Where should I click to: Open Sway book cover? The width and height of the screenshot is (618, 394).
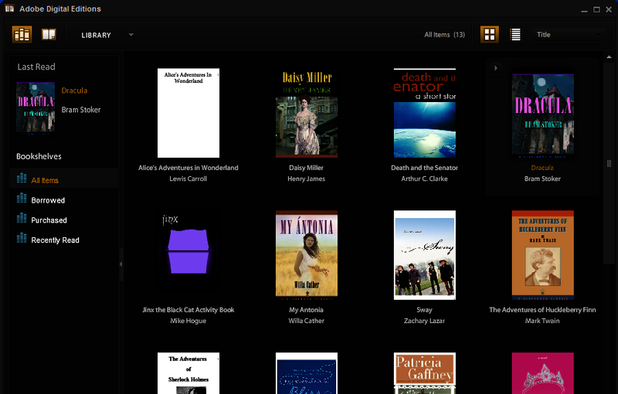click(x=425, y=255)
